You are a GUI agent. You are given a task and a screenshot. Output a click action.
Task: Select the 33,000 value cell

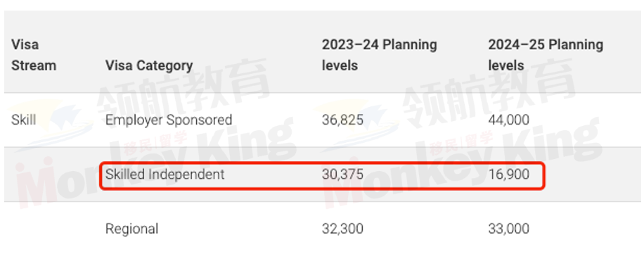[x=508, y=229]
